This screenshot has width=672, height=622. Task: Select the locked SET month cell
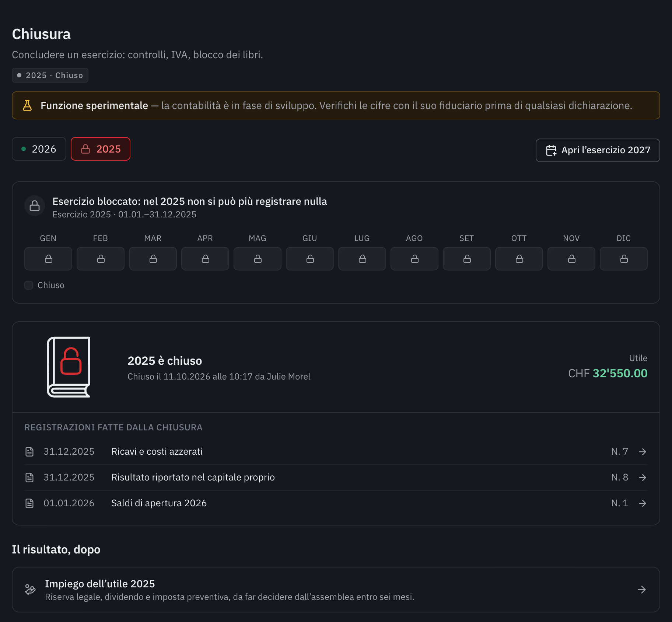click(x=467, y=259)
